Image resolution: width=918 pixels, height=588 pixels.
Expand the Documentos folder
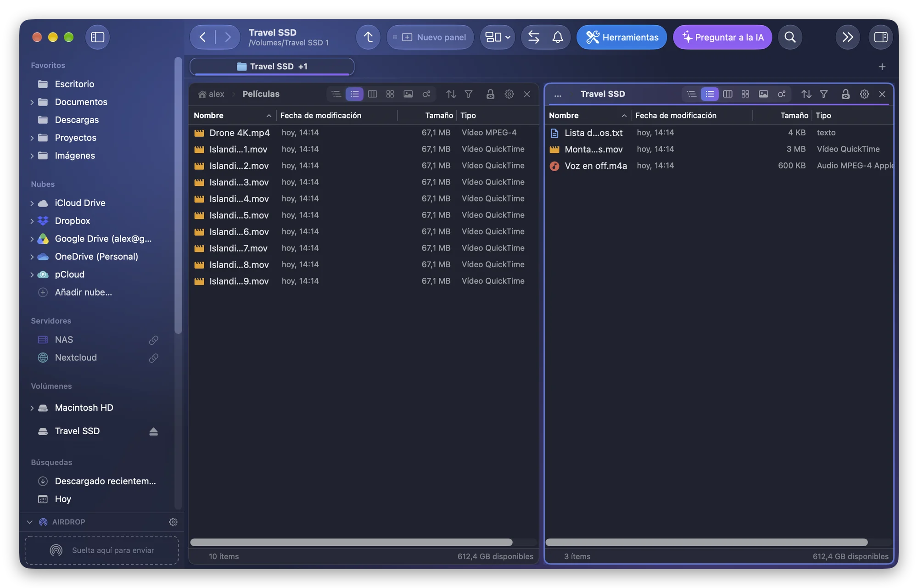pyautogui.click(x=32, y=102)
